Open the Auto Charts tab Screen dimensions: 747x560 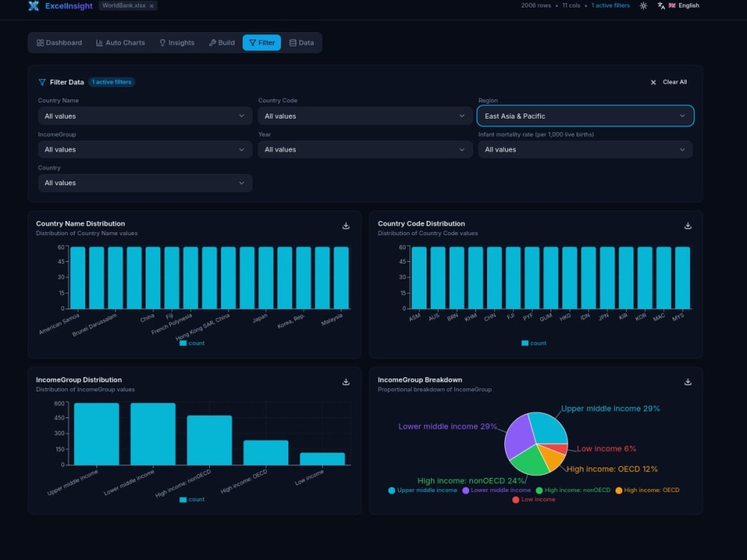point(120,43)
